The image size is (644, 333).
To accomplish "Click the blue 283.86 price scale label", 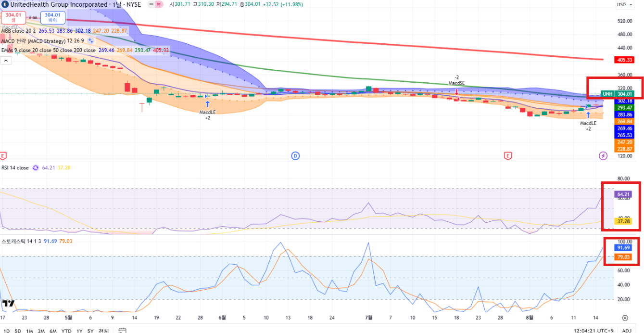I will tap(624, 115).
